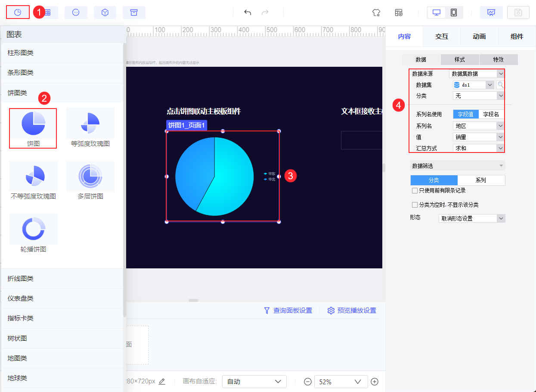Click the empty text box on canvas
Viewport: 536px width, 392px height.
click(362, 140)
